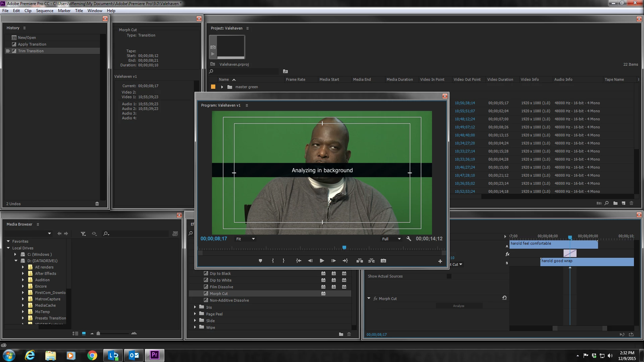
Task: Click the Mark In bracket icon
Action: [273, 261]
